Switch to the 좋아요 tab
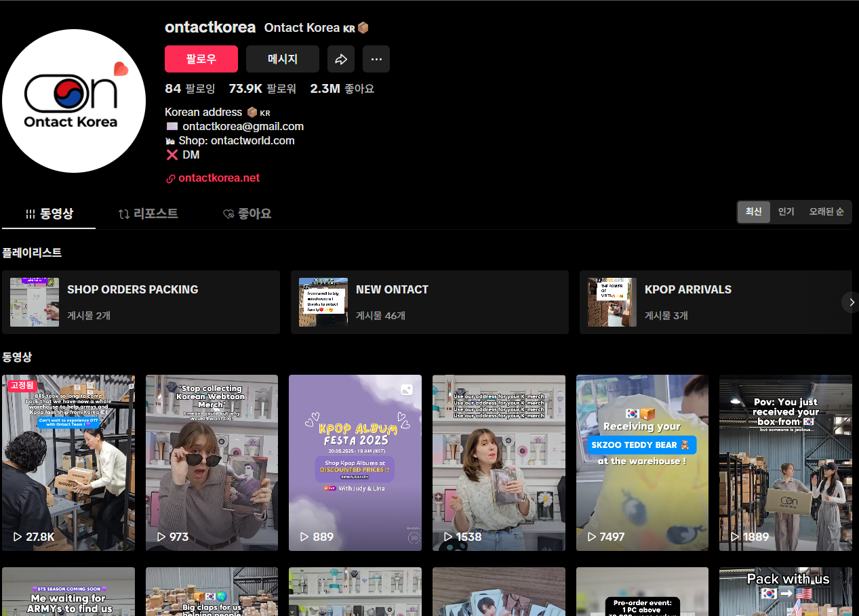This screenshot has height=616, width=859. tap(247, 214)
